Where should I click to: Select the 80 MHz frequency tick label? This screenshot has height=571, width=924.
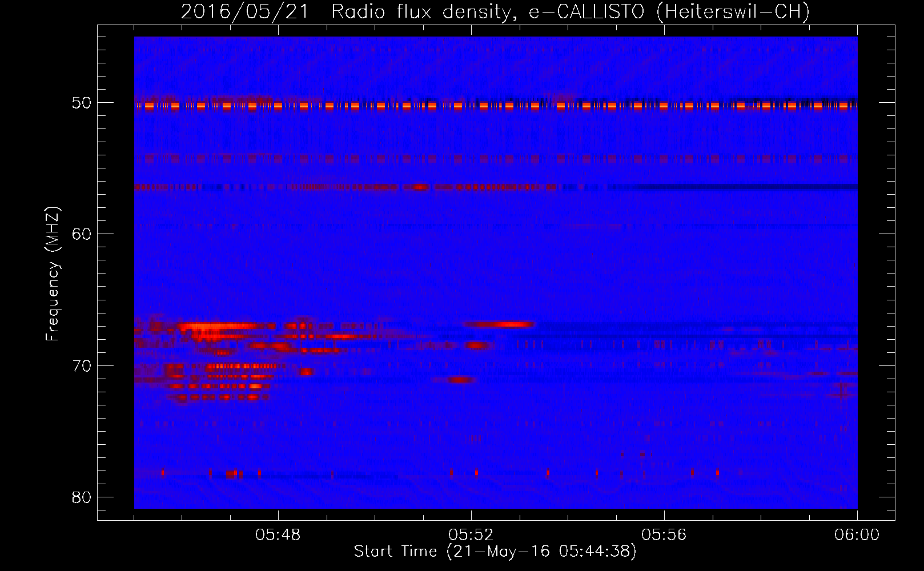(x=82, y=497)
